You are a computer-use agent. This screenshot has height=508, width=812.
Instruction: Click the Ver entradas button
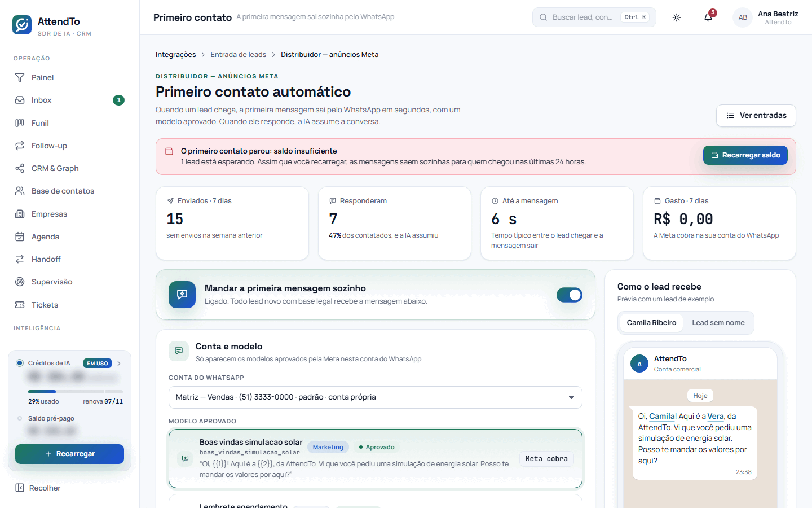coord(756,116)
